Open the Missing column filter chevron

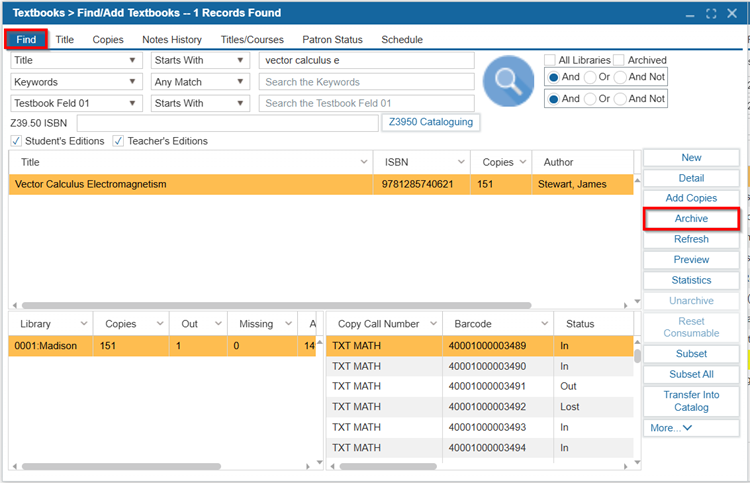click(x=288, y=324)
